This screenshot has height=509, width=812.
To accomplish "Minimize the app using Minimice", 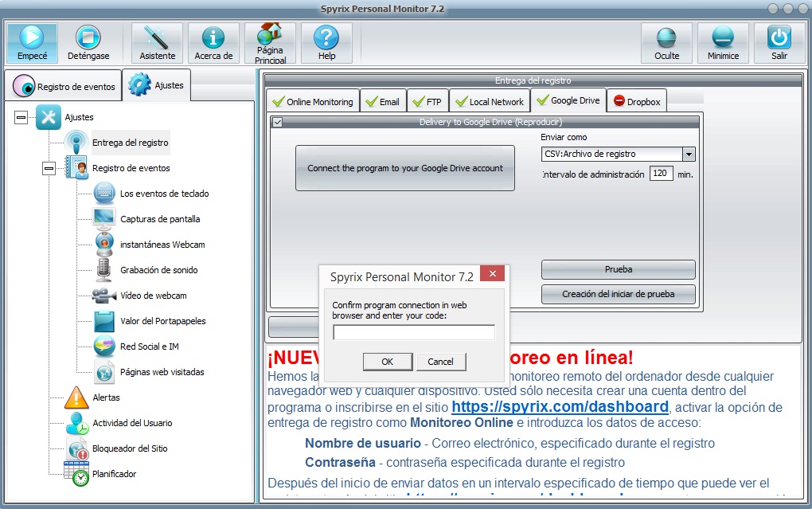I will [x=723, y=43].
